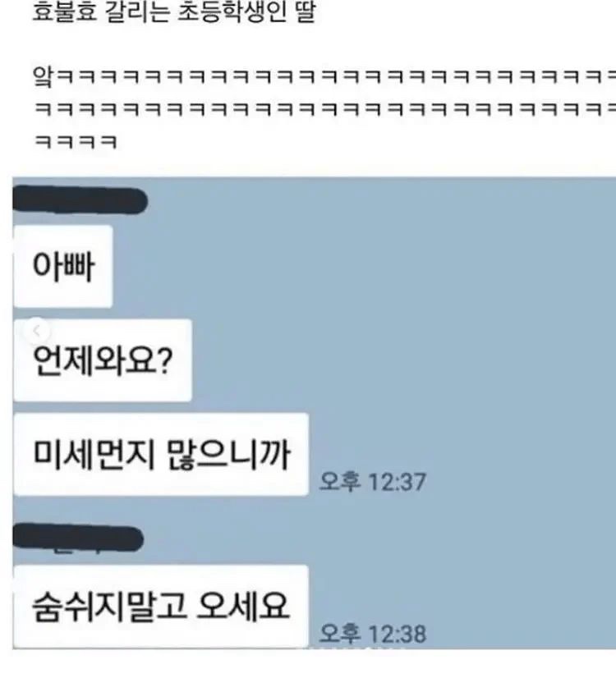Screen dimensions: 616x692
Task: Click the short last 'ㅋㅋㅋㅋ' line
Action: 76,142
